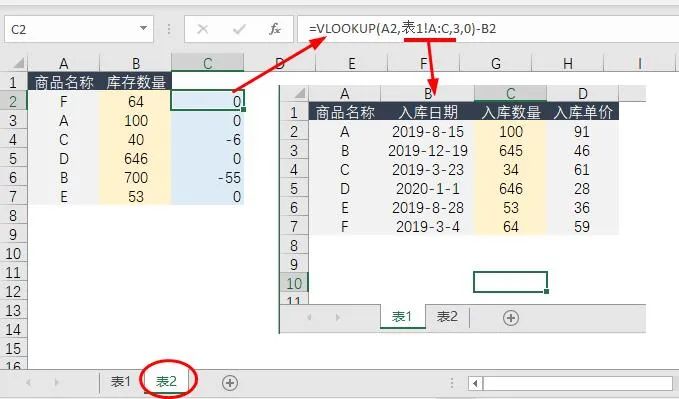The height and width of the screenshot is (399, 679).
Task: Select cell C4 containing -6
Action: 208,139
